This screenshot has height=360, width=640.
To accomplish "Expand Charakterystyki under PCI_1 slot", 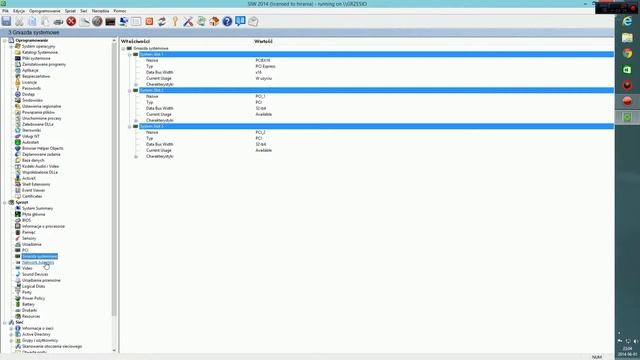I will [x=136, y=120].
